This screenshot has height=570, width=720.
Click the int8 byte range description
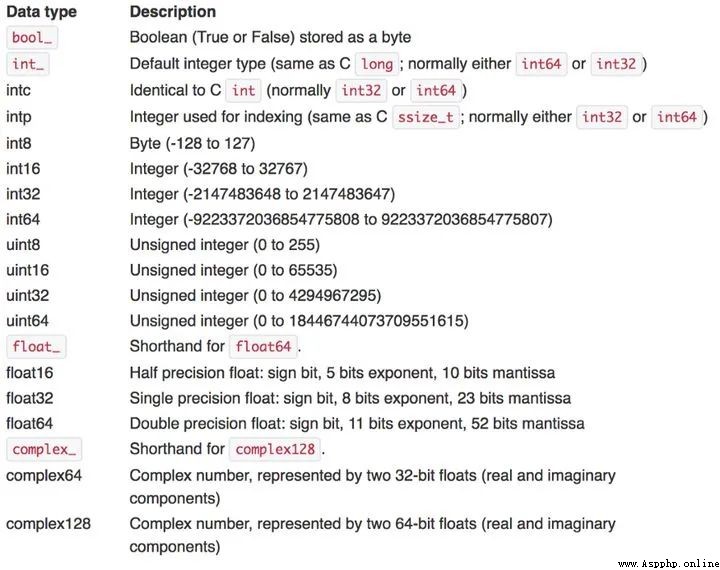tap(192, 144)
